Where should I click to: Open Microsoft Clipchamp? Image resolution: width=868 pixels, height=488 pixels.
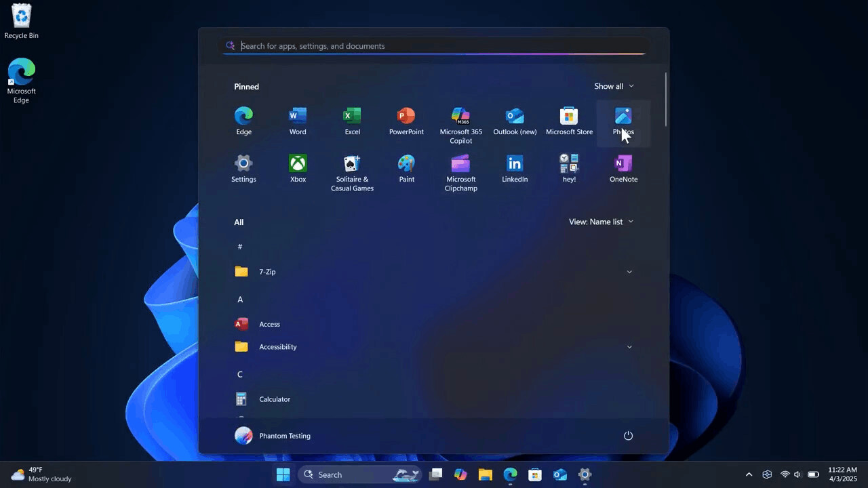[460, 167]
